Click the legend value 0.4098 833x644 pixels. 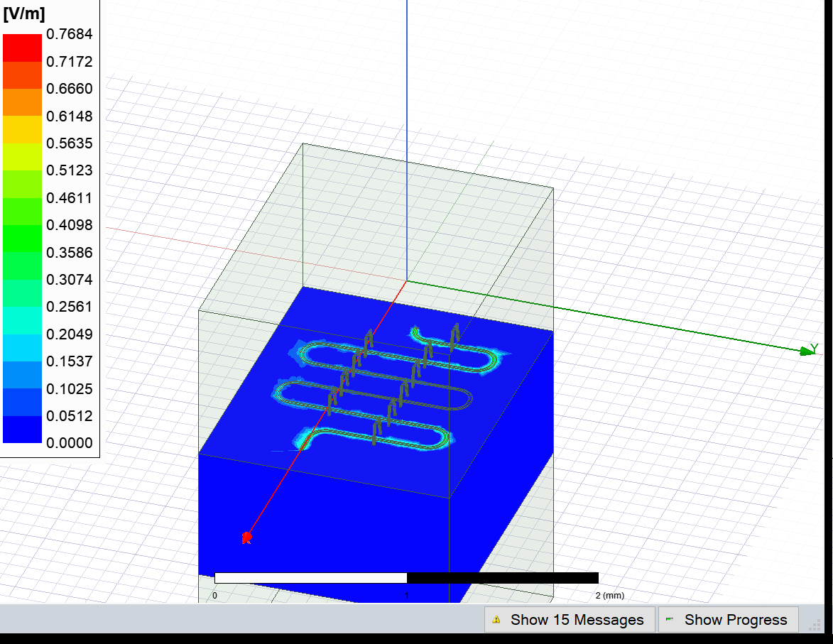[69, 225]
